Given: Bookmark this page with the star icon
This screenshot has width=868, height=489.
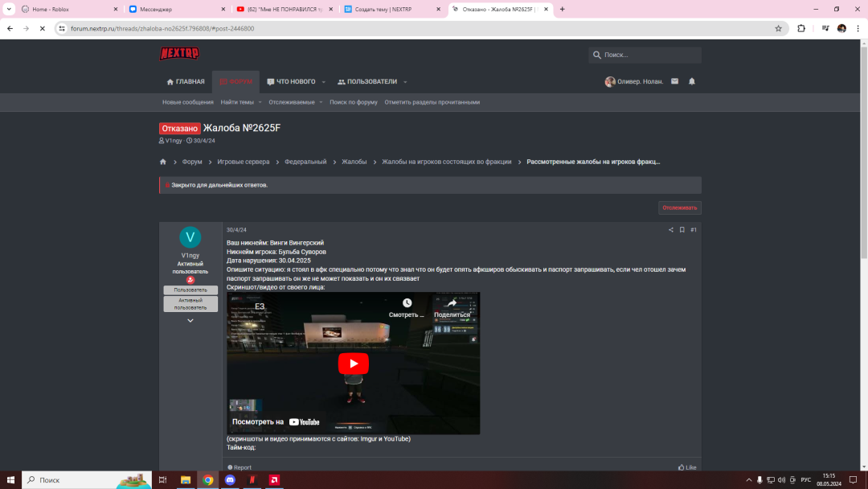Looking at the screenshot, I should [x=778, y=28].
